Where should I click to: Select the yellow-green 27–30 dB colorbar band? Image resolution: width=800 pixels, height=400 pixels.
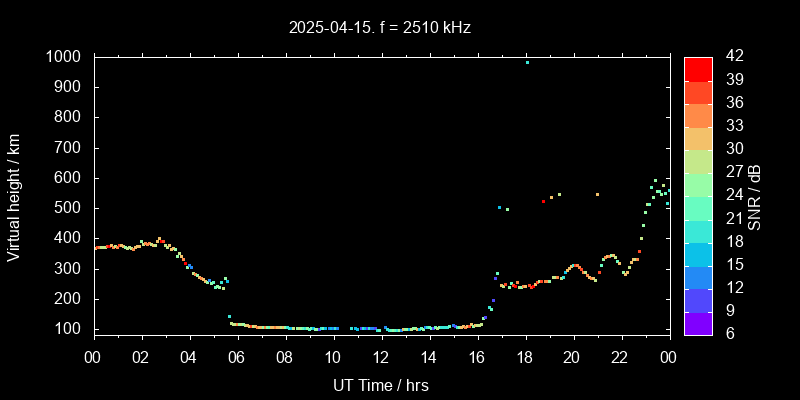tap(698, 161)
